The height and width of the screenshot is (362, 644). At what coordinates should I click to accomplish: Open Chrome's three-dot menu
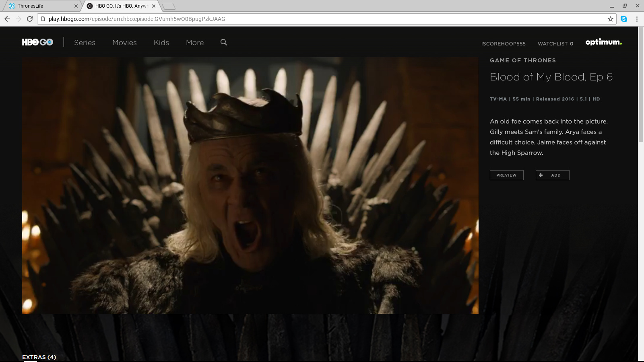coord(637,19)
